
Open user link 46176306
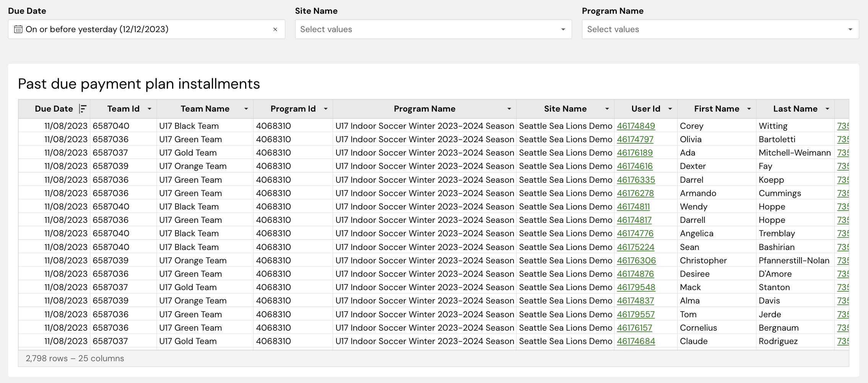click(636, 260)
